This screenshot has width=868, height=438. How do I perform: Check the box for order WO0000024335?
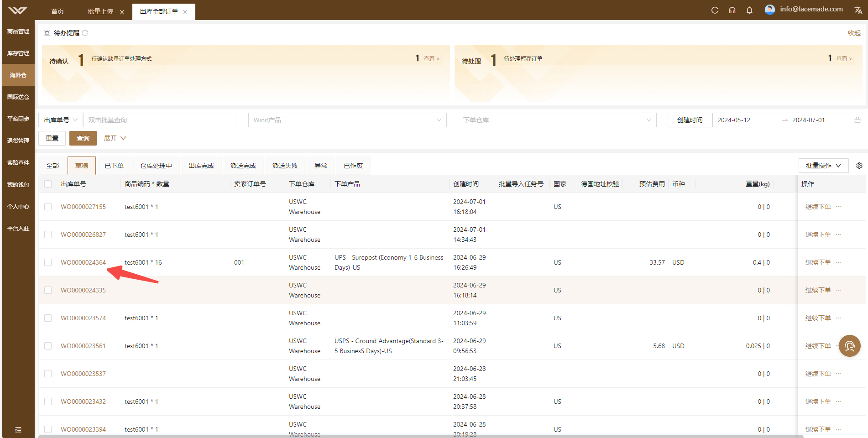point(48,290)
